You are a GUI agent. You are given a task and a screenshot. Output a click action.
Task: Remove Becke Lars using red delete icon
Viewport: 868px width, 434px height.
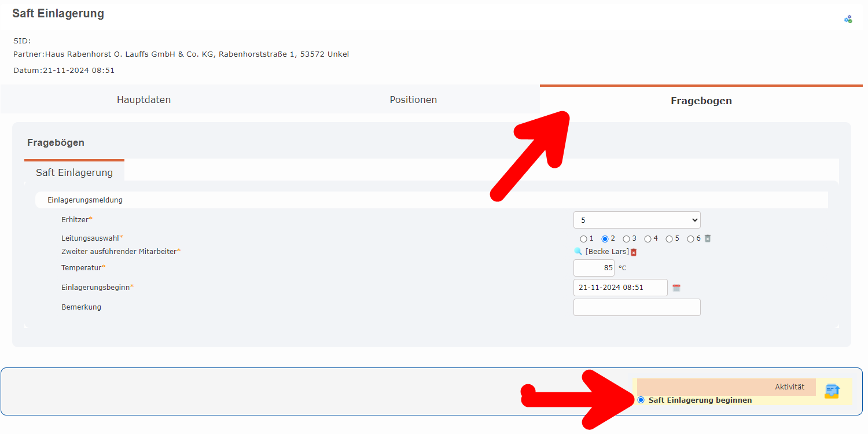tap(634, 252)
